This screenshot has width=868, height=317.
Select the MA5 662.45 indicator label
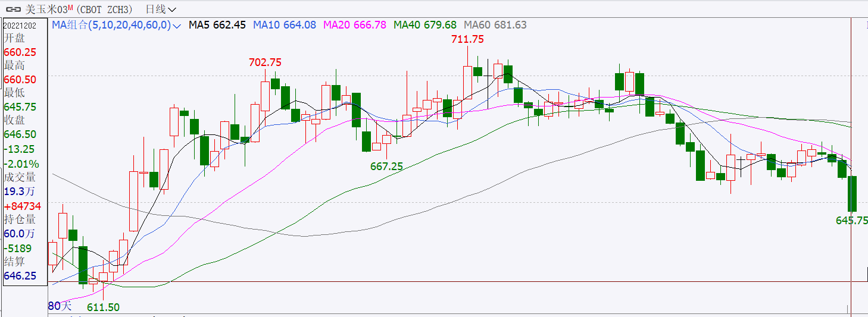(x=217, y=25)
